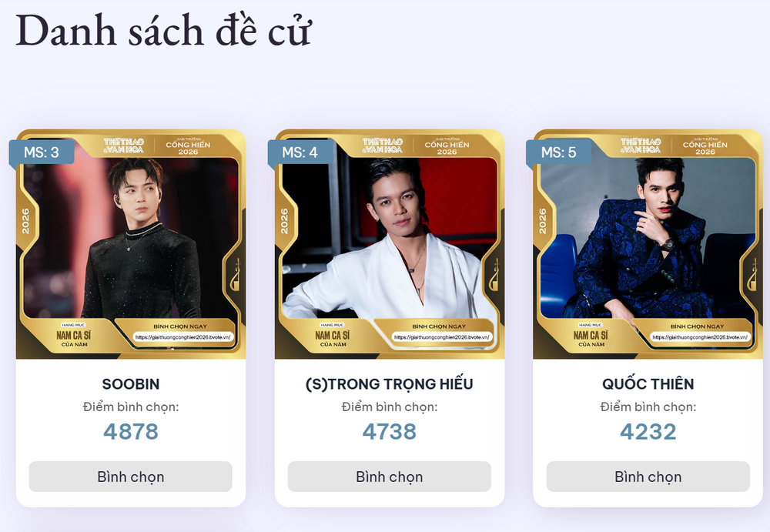Viewport: 770px width, 532px height.
Task: Select the QUỐC THIÊN name heading
Action: pyautogui.click(x=648, y=383)
